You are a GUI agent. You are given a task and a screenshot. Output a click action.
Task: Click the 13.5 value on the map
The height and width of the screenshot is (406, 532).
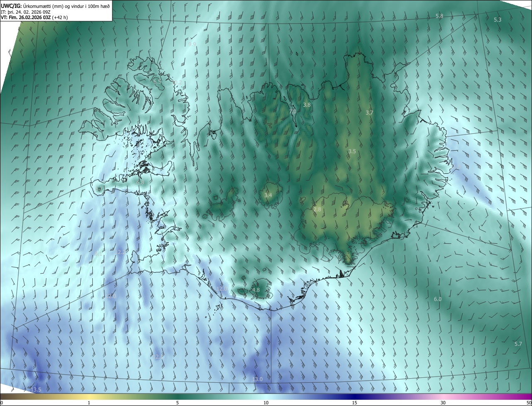pyautogui.click(x=36, y=389)
